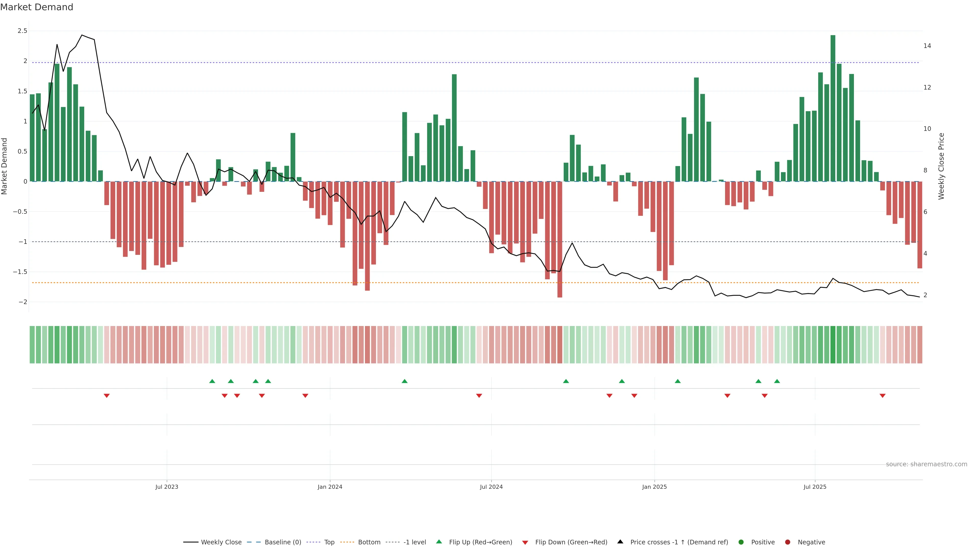Click the Weekly Close Price axis title

941,166
